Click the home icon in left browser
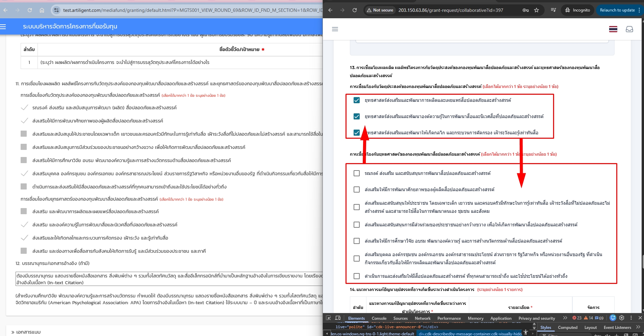Screen dimensions: 644x336 point(42,10)
